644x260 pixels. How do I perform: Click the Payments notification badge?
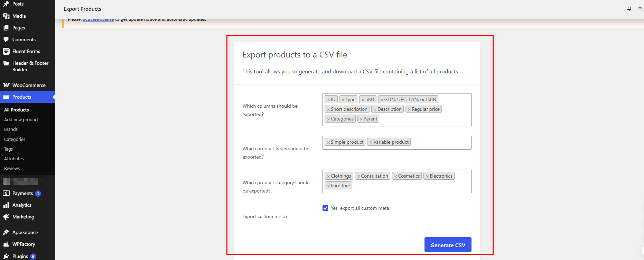[x=38, y=194]
